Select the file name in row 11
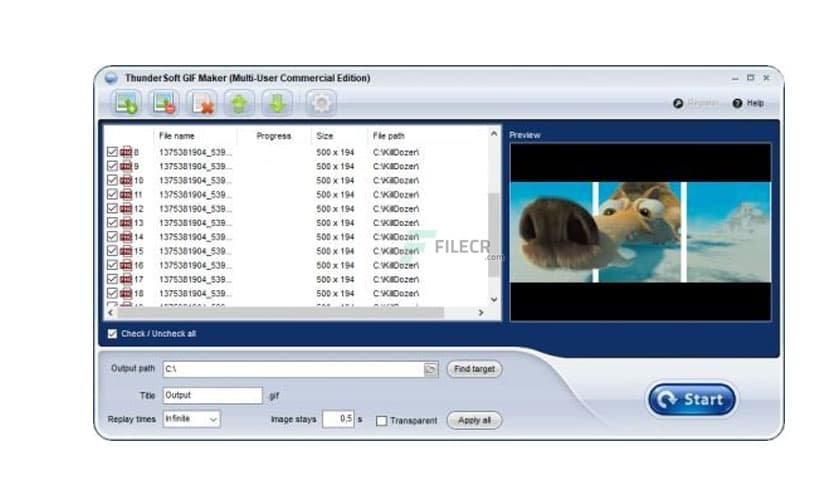 pyautogui.click(x=195, y=195)
